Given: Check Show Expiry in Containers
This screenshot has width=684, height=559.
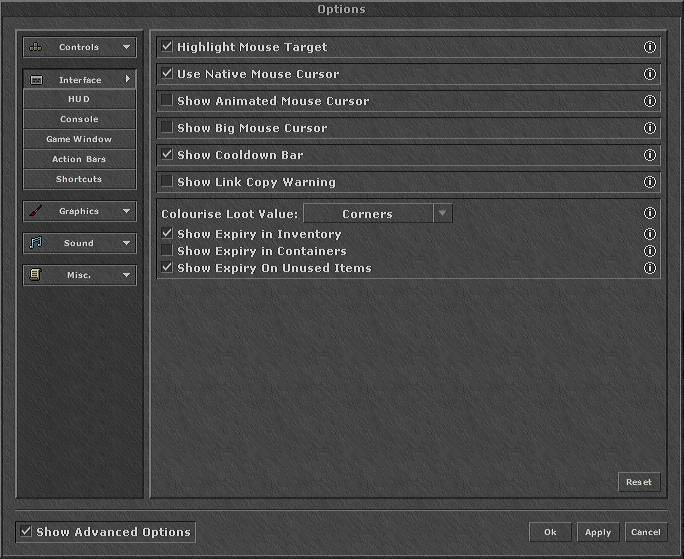Looking at the screenshot, I should [x=167, y=250].
